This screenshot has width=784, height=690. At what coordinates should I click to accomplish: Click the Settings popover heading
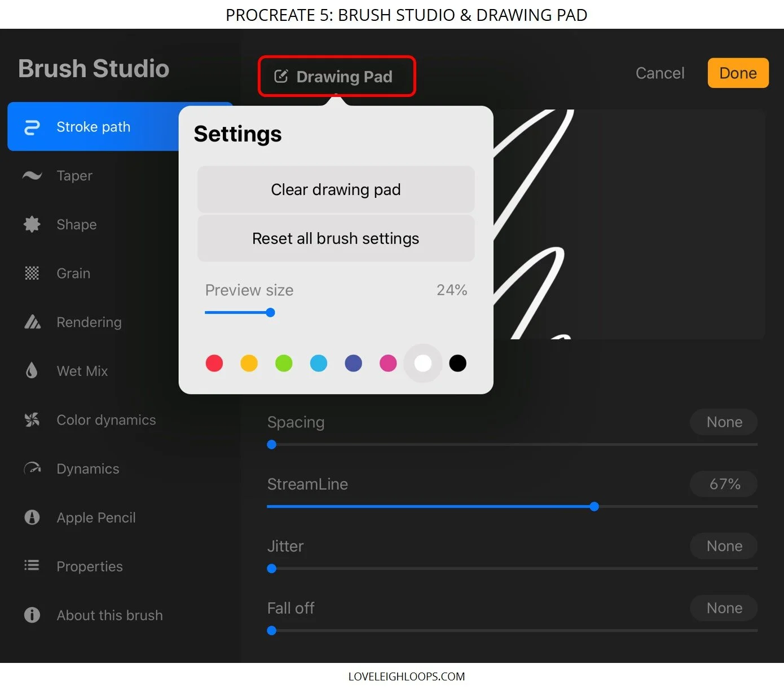[237, 134]
